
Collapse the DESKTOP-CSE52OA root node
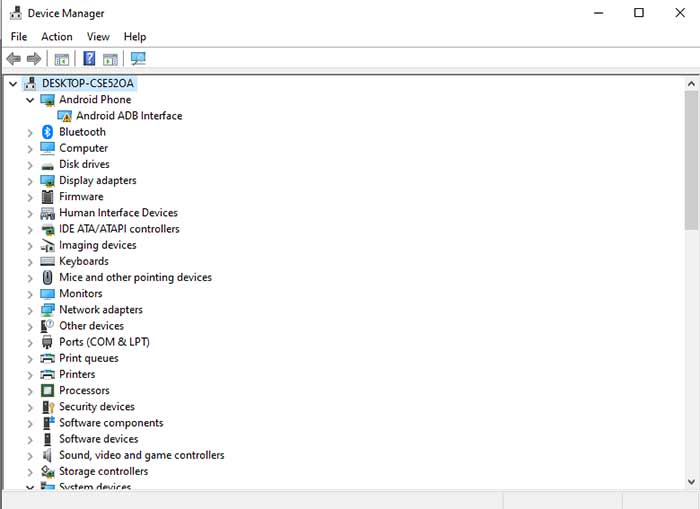point(13,84)
